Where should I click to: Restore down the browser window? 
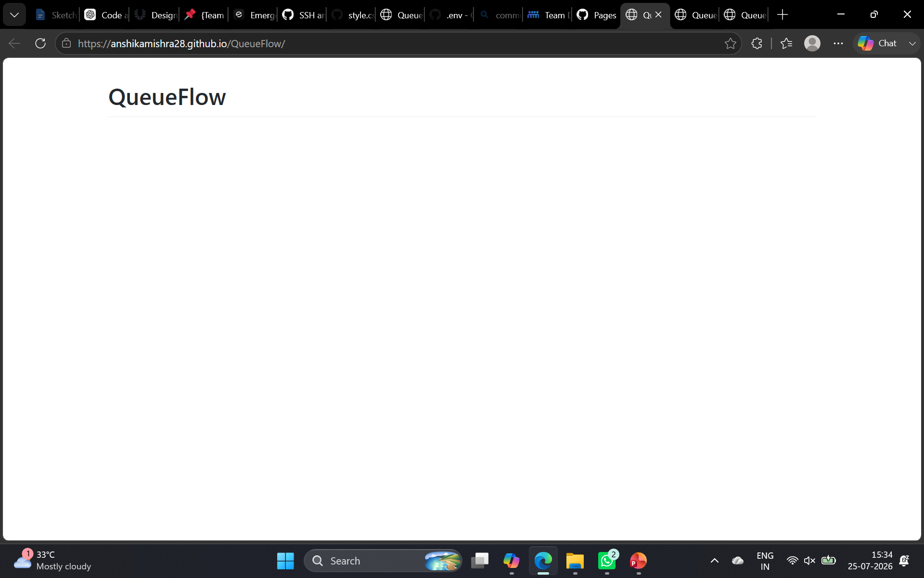coord(874,14)
